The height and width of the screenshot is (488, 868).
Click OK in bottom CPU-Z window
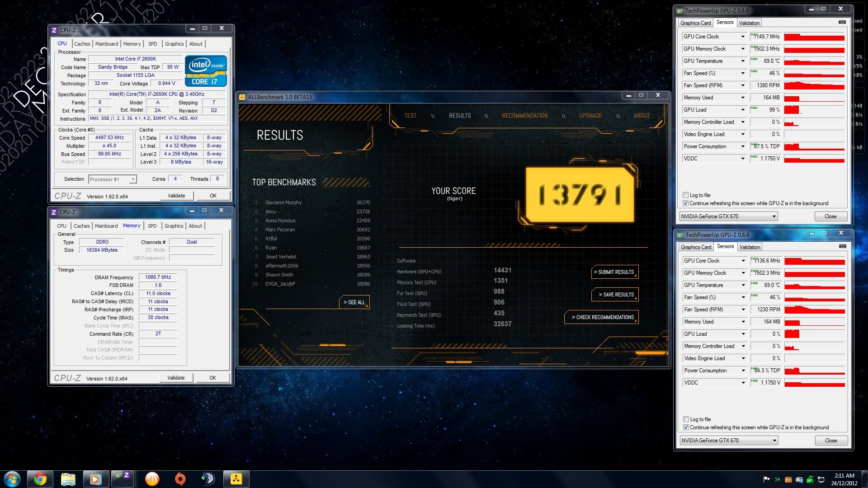click(212, 378)
